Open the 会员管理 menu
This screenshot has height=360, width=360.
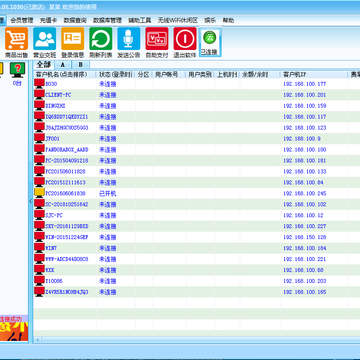[22, 20]
